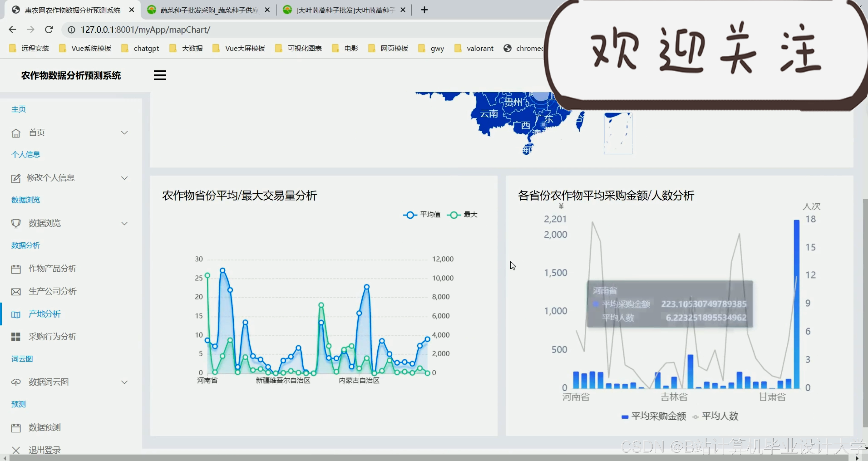
Task: Click the hamburger menu icon
Action: (160, 75)
